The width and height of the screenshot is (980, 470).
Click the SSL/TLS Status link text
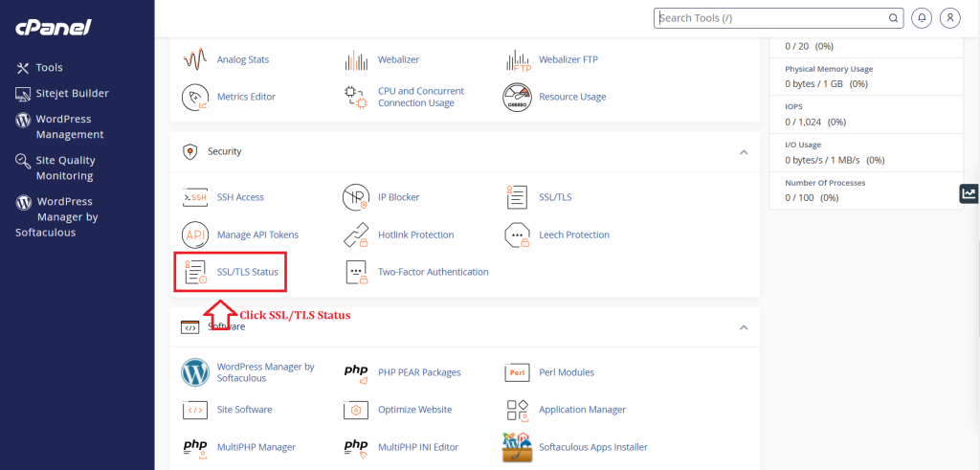pyautogui.click(x=248, y=273)
